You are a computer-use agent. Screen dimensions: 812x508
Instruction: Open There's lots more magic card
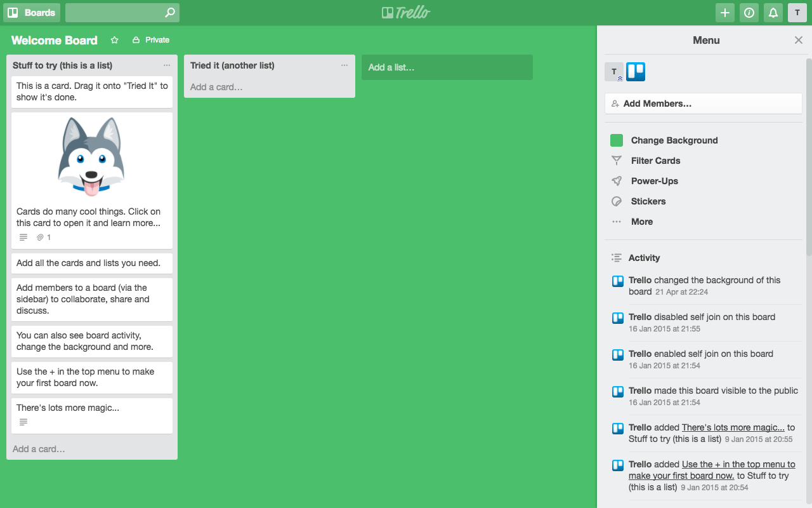click(x=92, y=416)
